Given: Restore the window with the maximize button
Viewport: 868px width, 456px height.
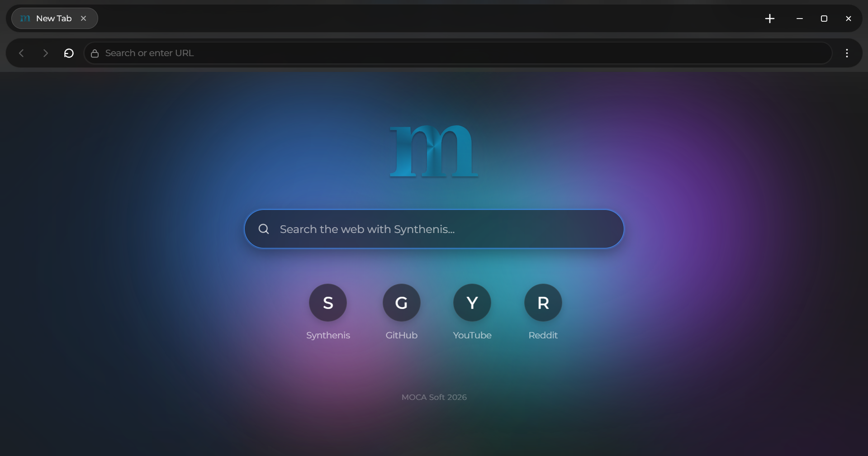Looking at the screenshot, I should pos(824,18).
